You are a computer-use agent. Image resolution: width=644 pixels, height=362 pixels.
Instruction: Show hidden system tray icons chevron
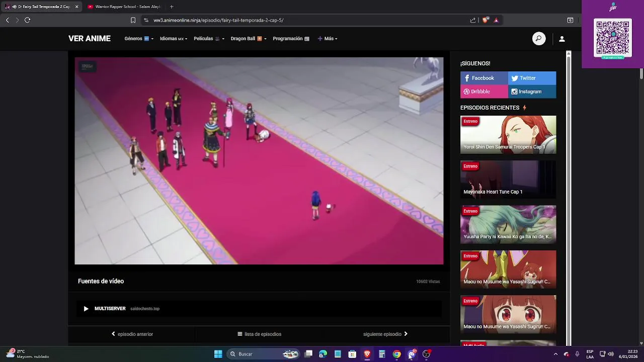(x=555, y=354)
